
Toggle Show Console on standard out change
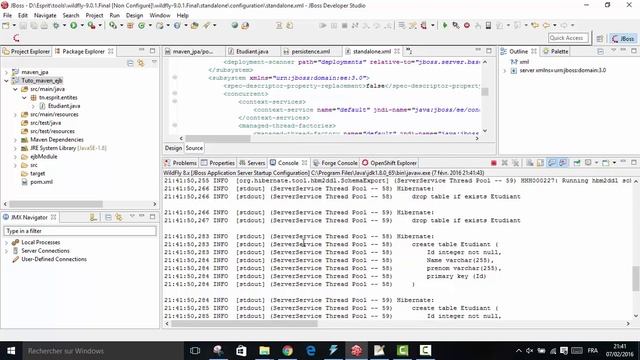click(552, 163)
